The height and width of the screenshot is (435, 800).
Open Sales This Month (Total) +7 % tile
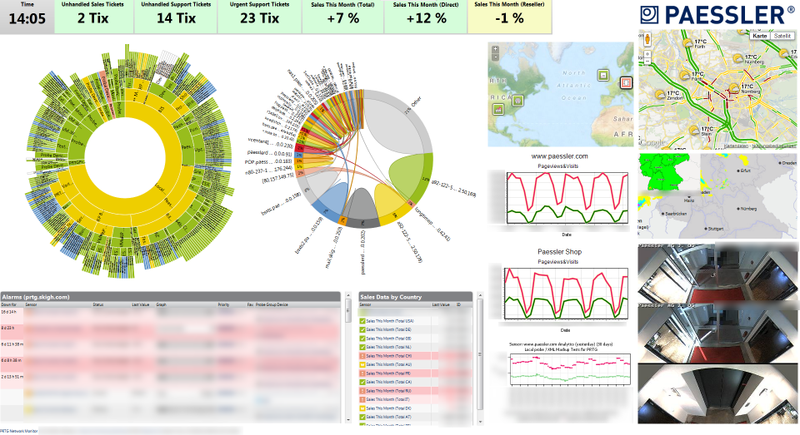343,16
